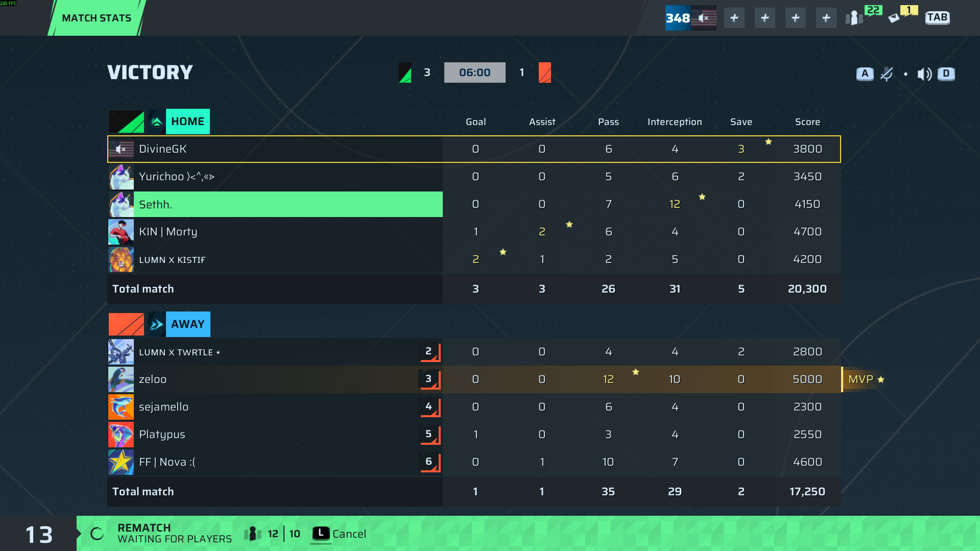Select the AWAY team label
This screenshot has height=551, width=980.
coord(187,324)
